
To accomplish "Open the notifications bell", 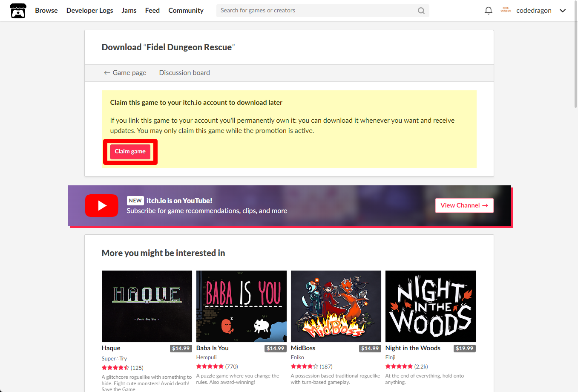I will click(489, 11).
